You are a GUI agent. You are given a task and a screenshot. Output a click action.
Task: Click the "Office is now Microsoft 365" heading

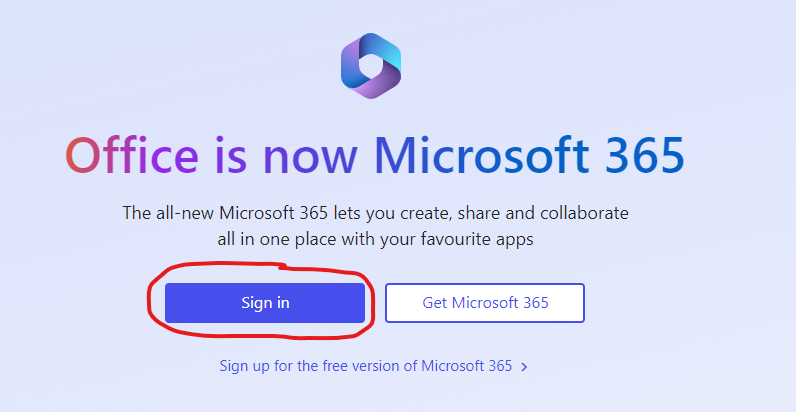click(375, 155)
